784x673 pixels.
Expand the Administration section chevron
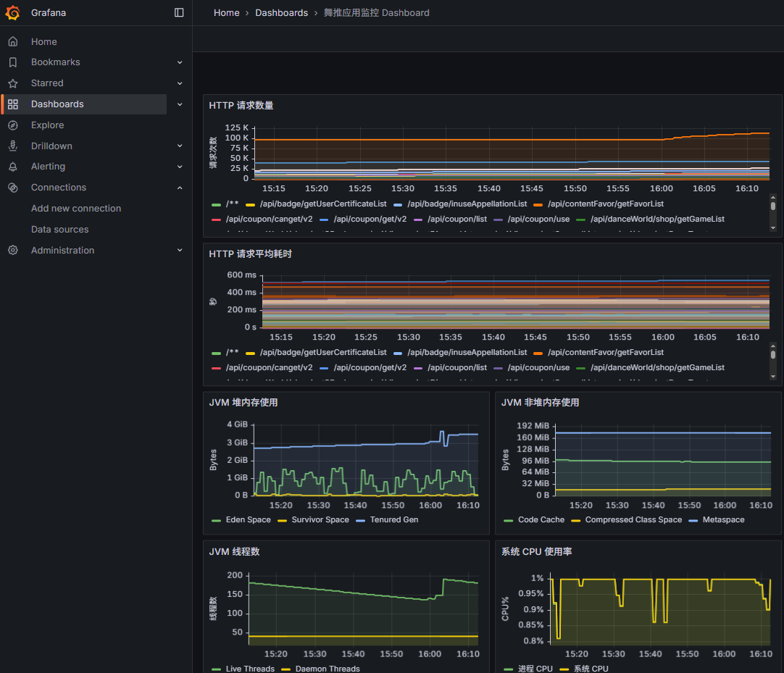pos(180,250)
